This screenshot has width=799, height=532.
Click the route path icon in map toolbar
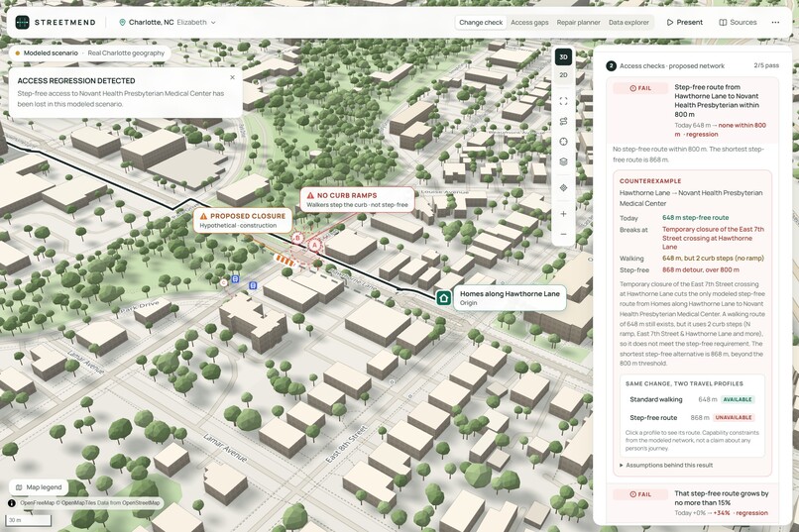point(563,121)
